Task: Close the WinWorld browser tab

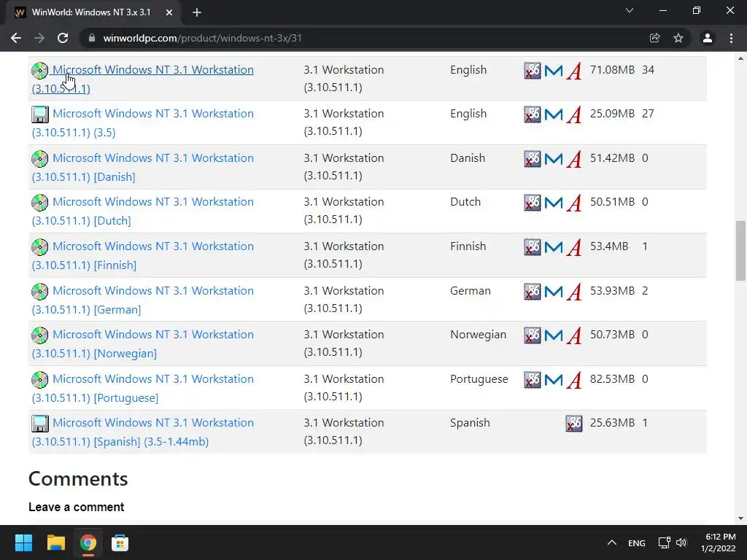Action: pyautogui.click(x=169, y=12)
